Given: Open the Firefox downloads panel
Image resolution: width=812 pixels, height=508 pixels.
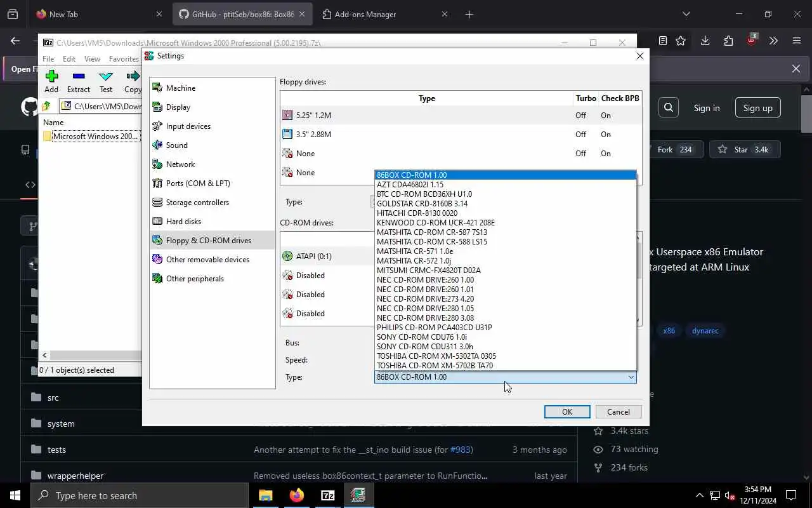Looking at the screenshot, I should (705, 41).
